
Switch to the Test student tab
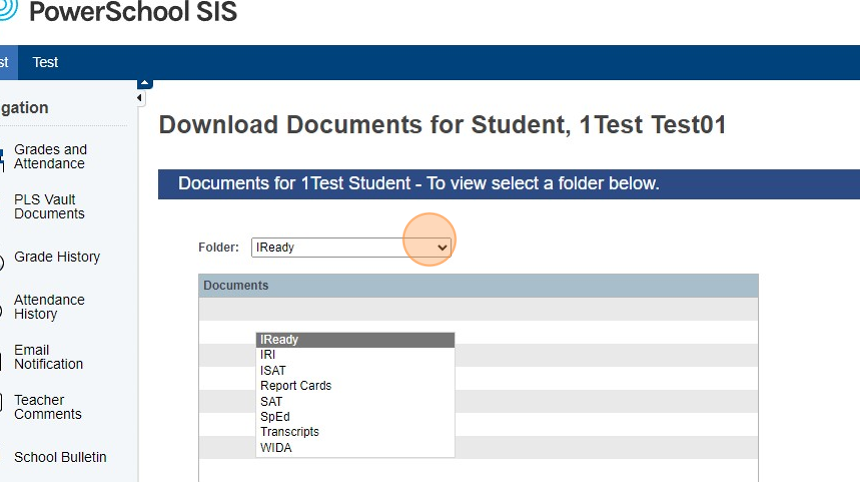pyautogui.click(x=45, y=63)
